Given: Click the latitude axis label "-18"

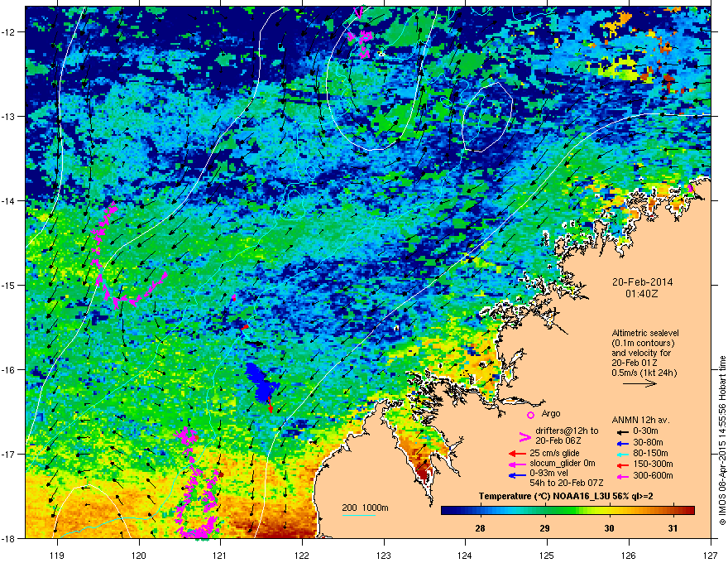Looking at the screenshot, I should 9,538.
